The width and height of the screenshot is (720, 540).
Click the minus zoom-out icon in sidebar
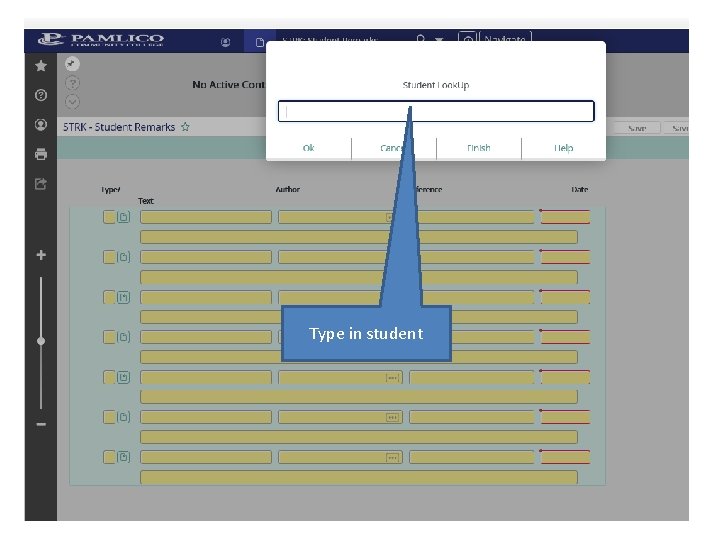coord(41,424)
